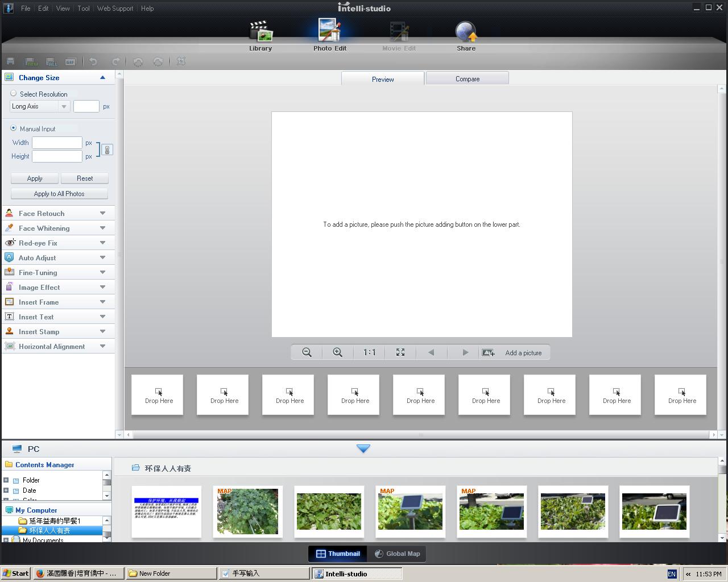Click the EN language indicator in tray

coord(672,574)
